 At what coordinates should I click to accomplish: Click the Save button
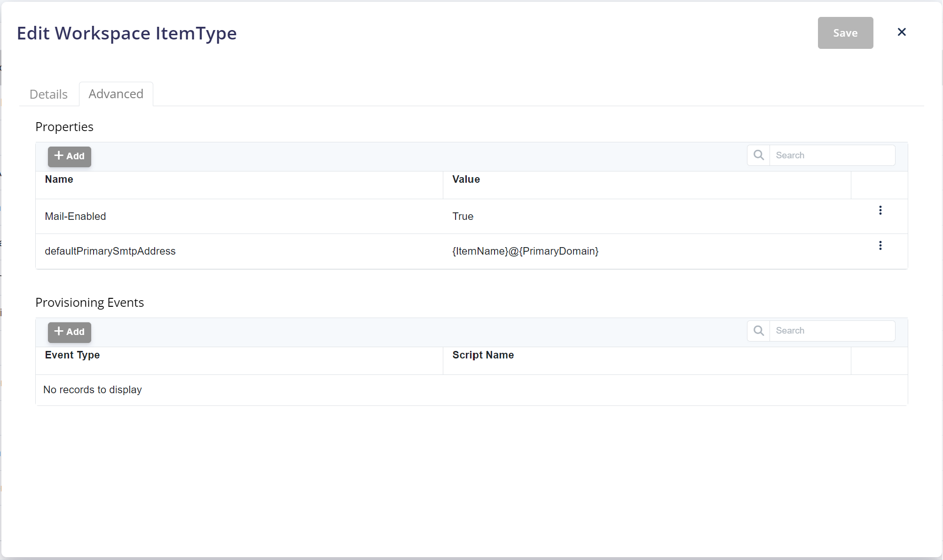845,33
